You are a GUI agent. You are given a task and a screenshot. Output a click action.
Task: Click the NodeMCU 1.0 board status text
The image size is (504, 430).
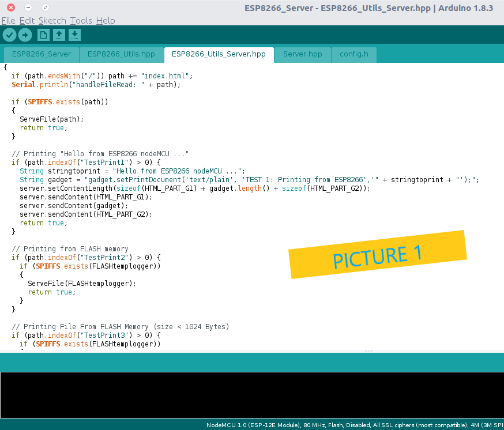coord(355,425)
